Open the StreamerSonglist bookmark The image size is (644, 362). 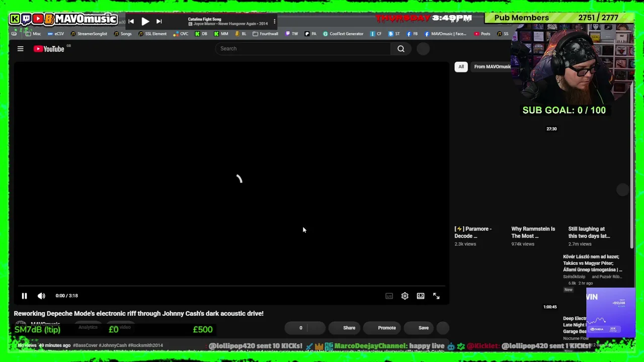(x=89, y=34)
